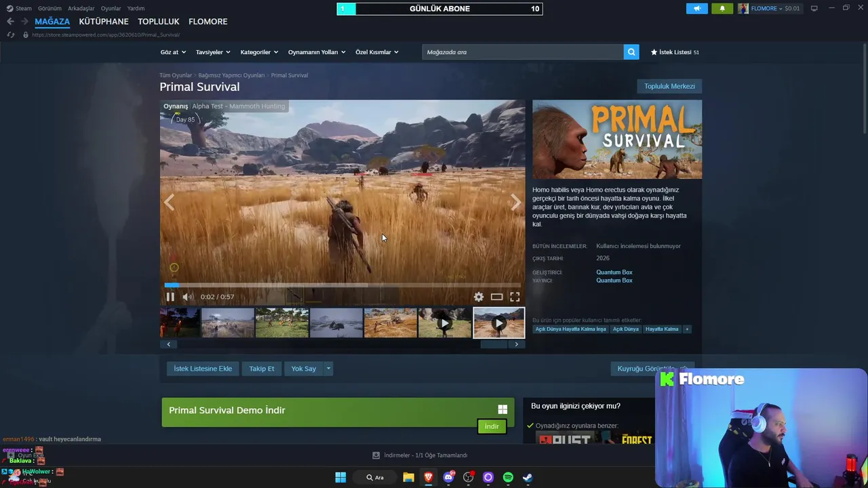Advance to the next media with the right arrow
Viewport: 868px width, 488px height.
[516, 202]
